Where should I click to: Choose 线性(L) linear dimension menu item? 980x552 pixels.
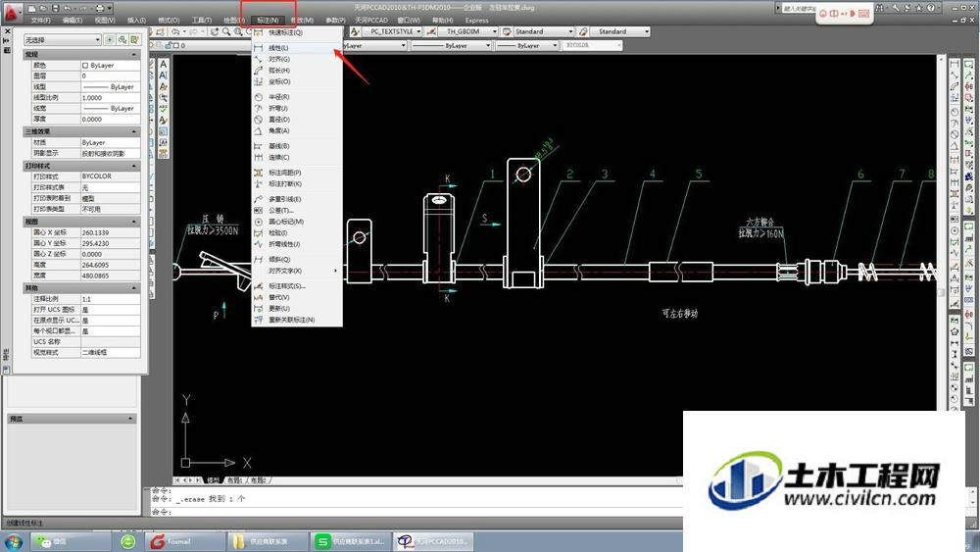(x=297, y=47)
